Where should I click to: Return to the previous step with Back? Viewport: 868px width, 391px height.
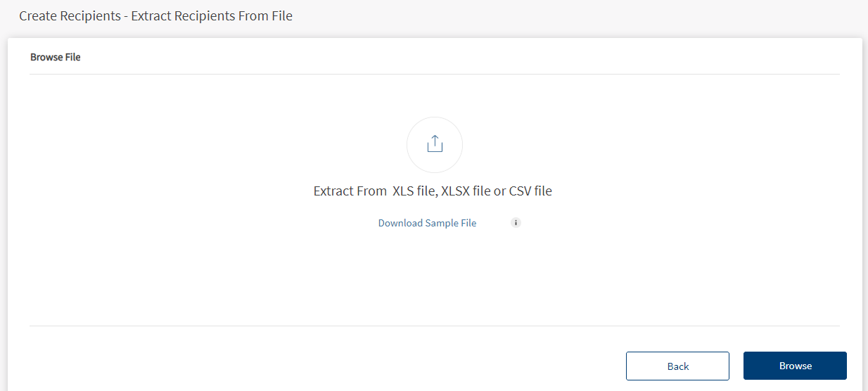(677, 366)
